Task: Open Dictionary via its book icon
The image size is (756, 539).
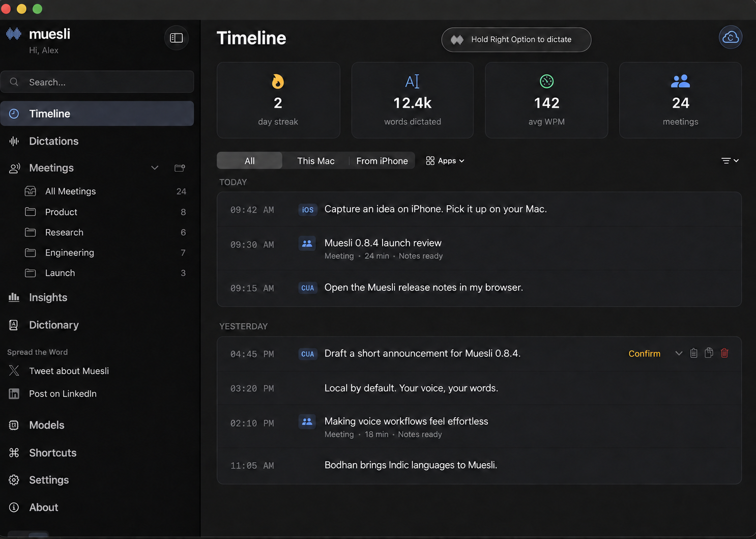Action: tap(14, 325)
